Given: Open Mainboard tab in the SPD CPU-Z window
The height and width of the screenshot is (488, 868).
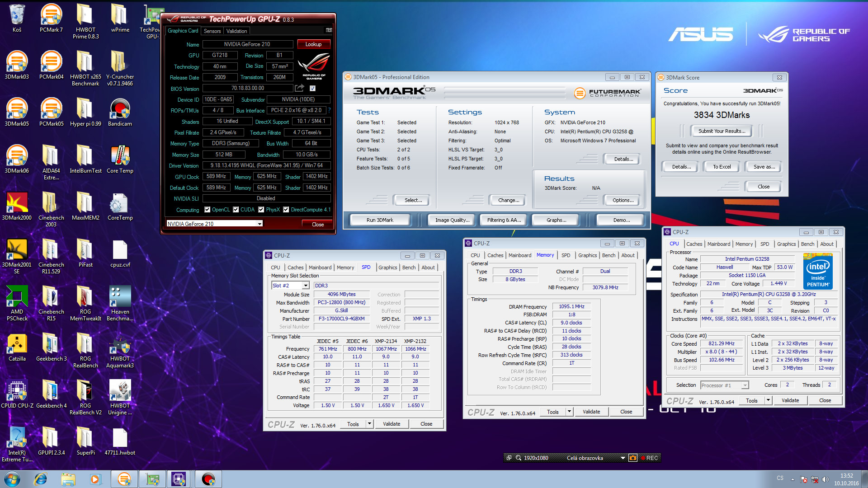Looking at the screenshot, I should click(x=320, y=267).
